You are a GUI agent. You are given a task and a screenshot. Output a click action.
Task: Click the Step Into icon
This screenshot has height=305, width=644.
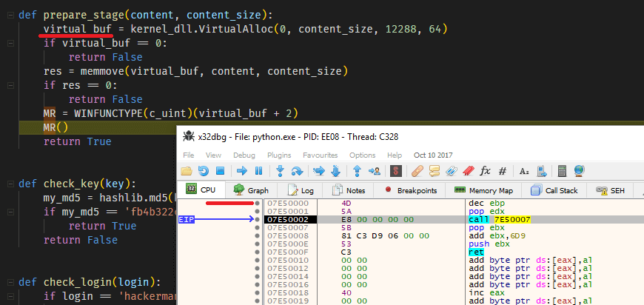280,171
